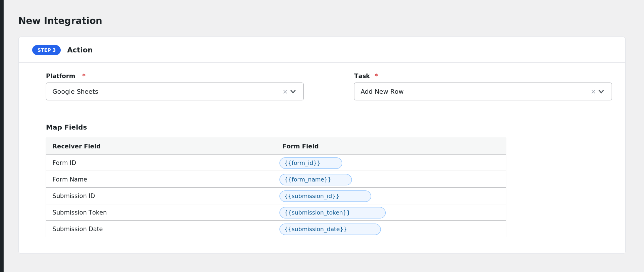Select the {{submission_id}} field tag
The image size is (644, 272).
tap(325, 196)
